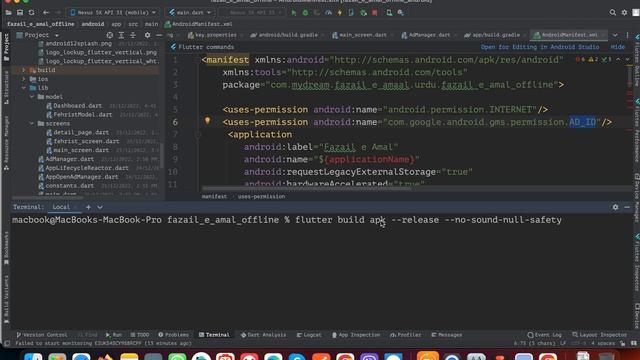Click the Search Everywhere magnifier icon
The height and width of the screenshot is (360, 640).
[613, 13]
